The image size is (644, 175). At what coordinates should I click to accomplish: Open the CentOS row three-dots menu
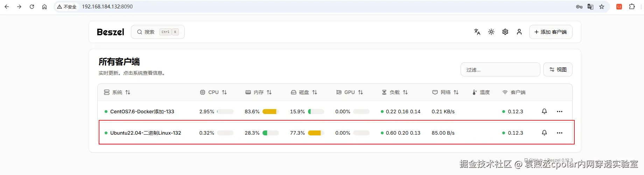560,112
